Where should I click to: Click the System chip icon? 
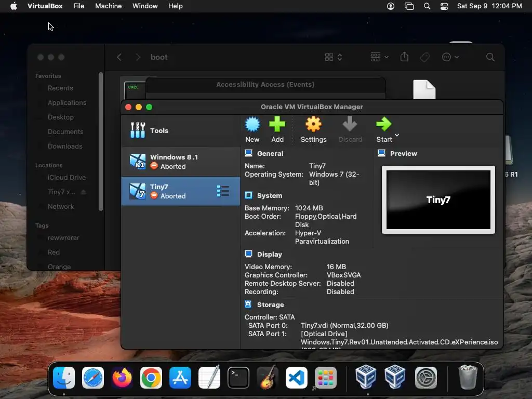[x=249, y=195]
